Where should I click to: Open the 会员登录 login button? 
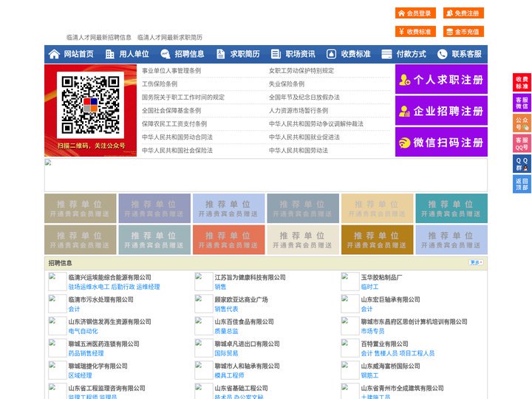pos(415,13)
